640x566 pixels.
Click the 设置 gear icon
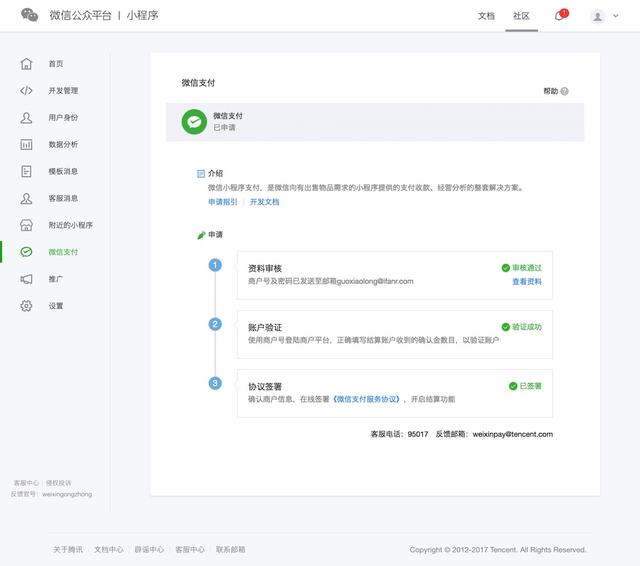coord(26,306)
